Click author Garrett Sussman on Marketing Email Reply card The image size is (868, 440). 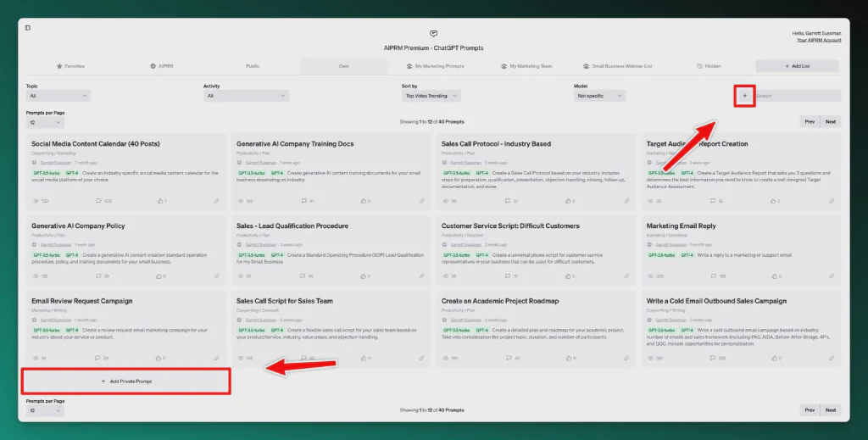tap(670, 245)
